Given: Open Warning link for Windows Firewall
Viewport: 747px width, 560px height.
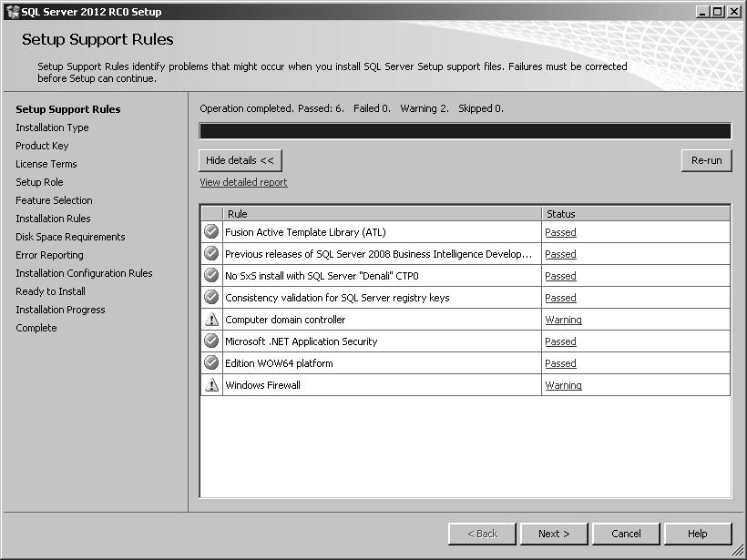Looking at the screenshot, I should (563, 386).
